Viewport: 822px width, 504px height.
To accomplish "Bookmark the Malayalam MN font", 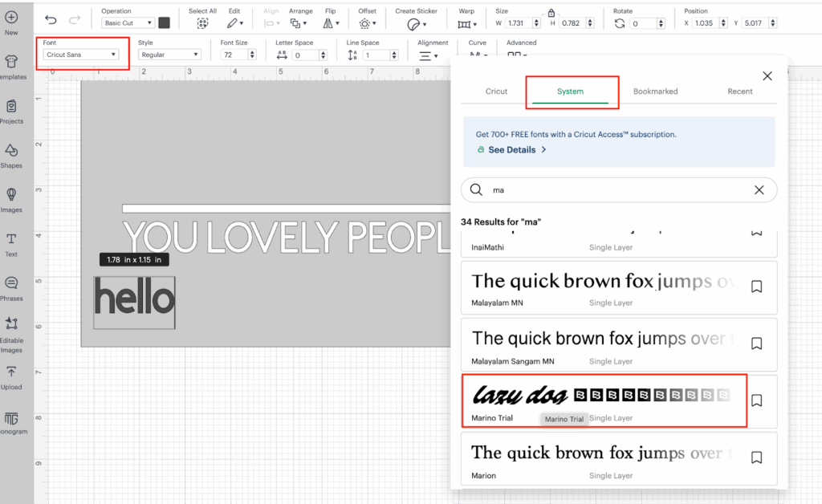I will (756, 286).
